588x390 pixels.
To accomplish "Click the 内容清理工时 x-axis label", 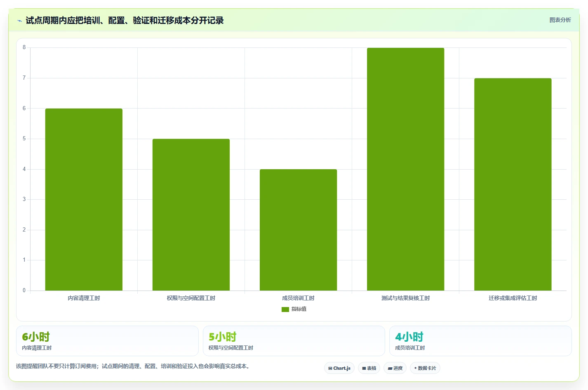I will pyautogui.click(x=84, y=298).
